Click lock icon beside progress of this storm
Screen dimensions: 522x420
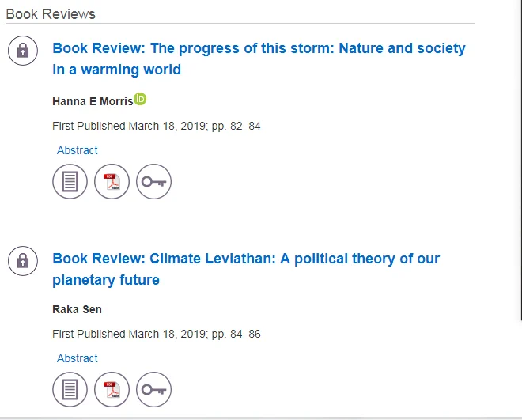tap(23, 51)
